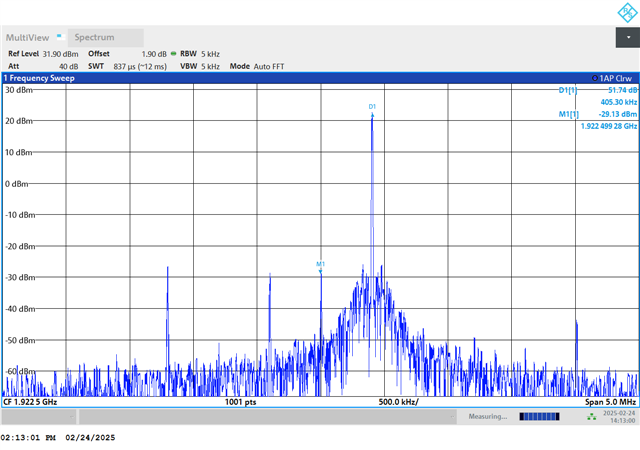The image size is (640, 450).
Task: Select the VBW value 5 kHz
Action: (x=210, y=67)
